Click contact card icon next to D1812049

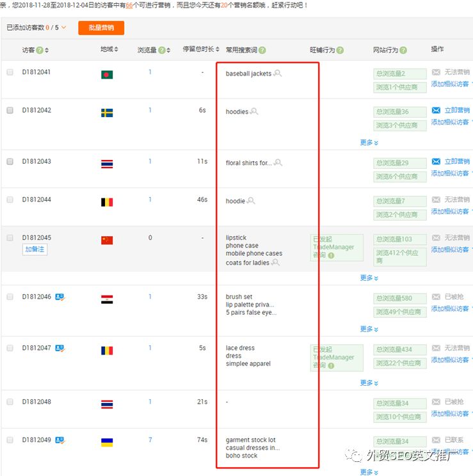60,440
